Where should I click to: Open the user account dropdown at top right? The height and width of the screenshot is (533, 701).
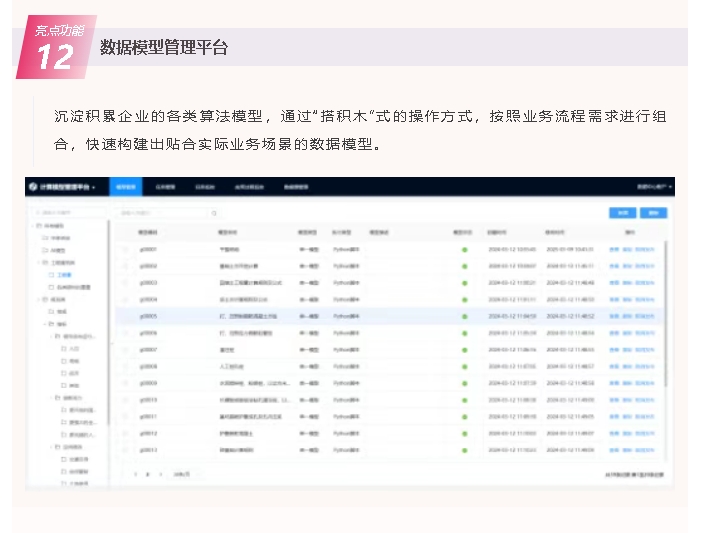click(x=655, y=187)
